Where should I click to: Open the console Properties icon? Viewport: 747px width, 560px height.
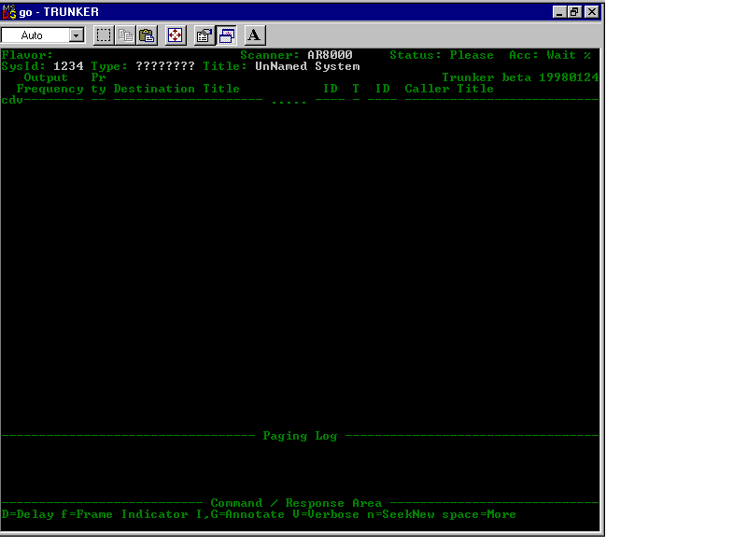[x=203, y=35]
